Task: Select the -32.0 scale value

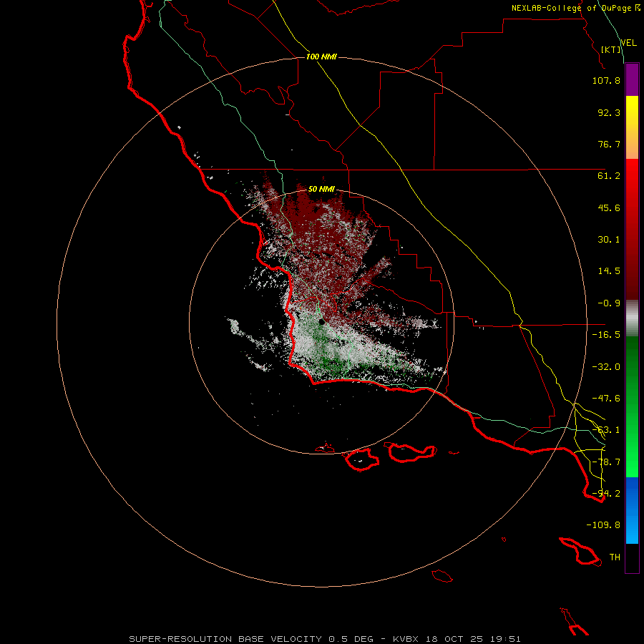Action: coord(606,367)
